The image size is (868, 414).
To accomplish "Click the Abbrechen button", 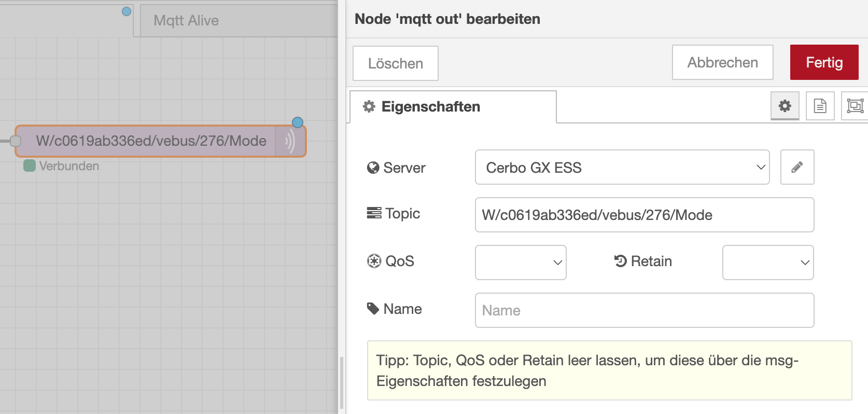I will coord(723,62).
